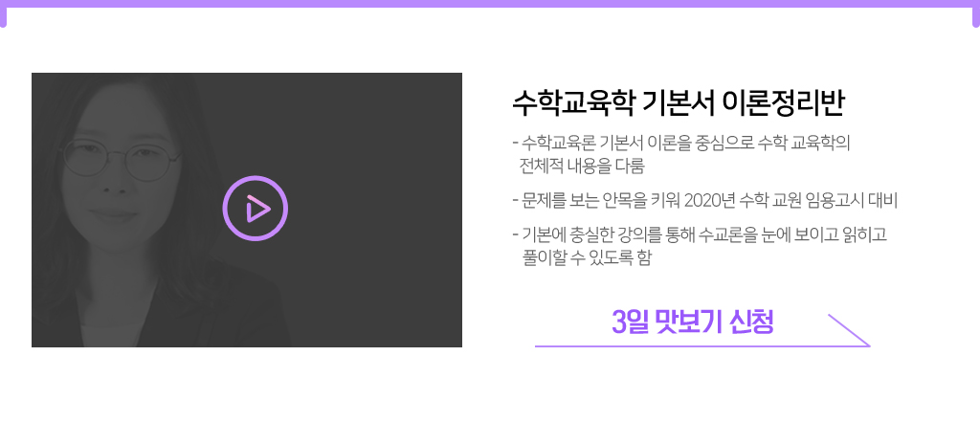Select the 문제를 보는 안목을 키워 bullet line
The image size is (980, 445).
(x=704, y=201)
